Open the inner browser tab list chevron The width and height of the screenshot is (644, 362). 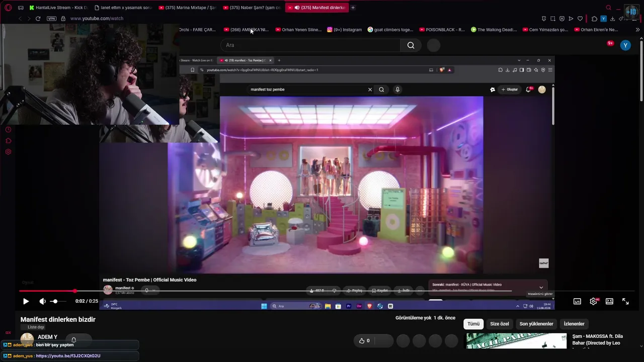pos(519,60)
